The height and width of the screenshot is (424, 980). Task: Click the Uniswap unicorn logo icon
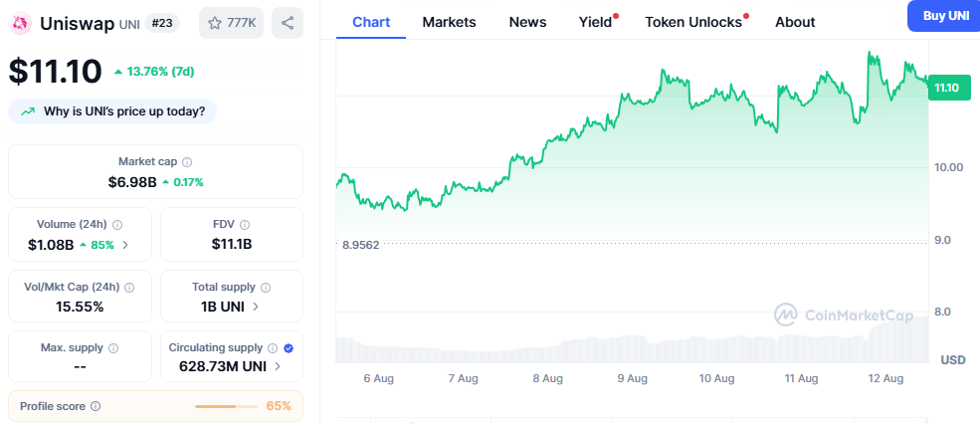point(20,22)
